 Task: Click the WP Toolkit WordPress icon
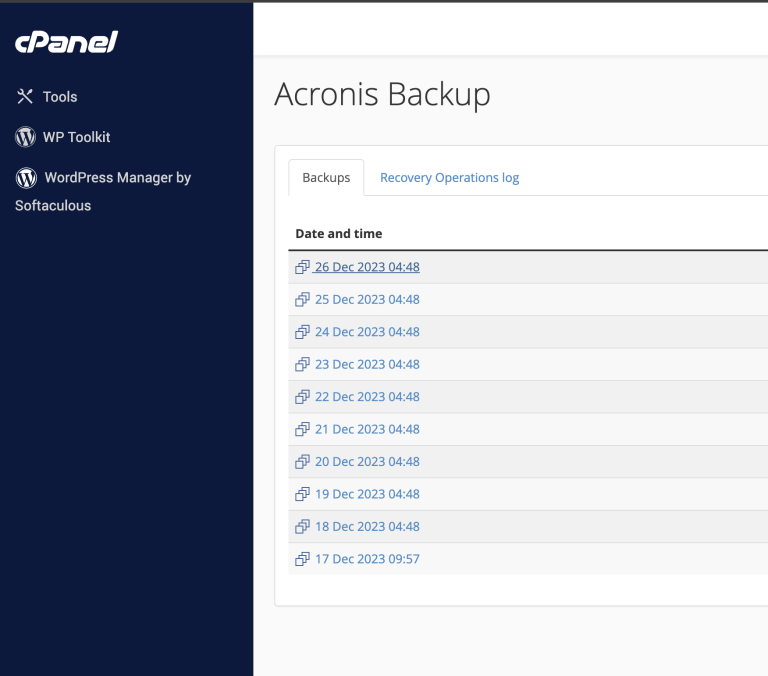(25, 137)
